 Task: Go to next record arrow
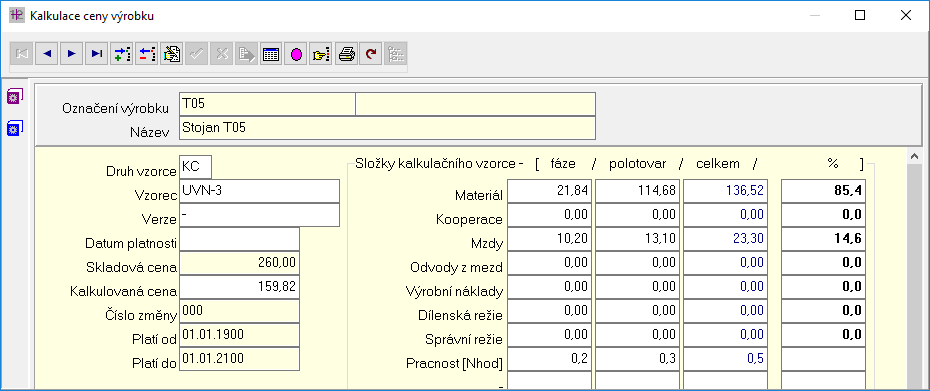tap(72, 55)
